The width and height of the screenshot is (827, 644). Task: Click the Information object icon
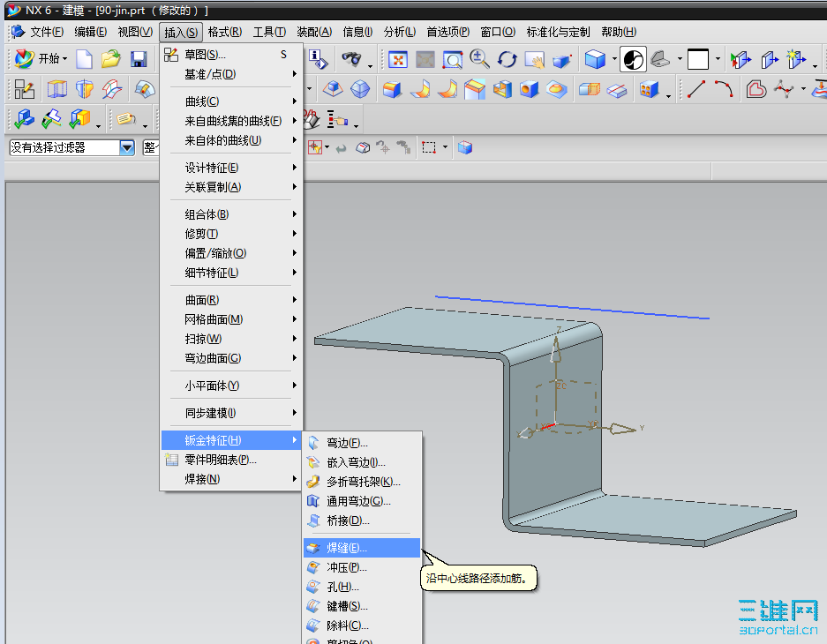[318, 59]
